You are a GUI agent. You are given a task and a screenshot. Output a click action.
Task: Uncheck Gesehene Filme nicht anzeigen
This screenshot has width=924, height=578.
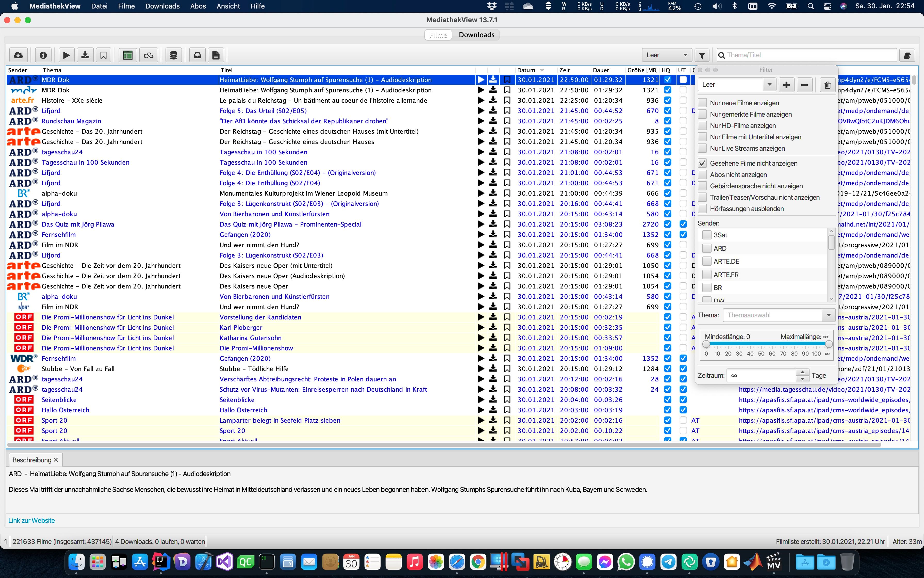(702, 163)
